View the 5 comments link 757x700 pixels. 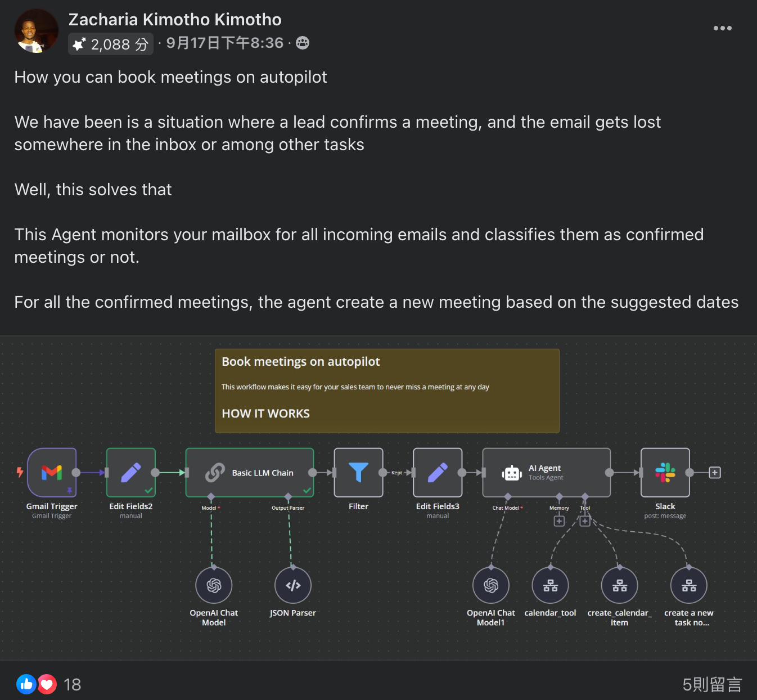(712, 684)
